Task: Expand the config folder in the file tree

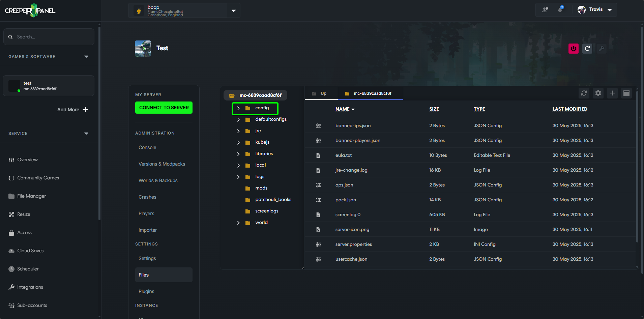Action: (238, 108)
